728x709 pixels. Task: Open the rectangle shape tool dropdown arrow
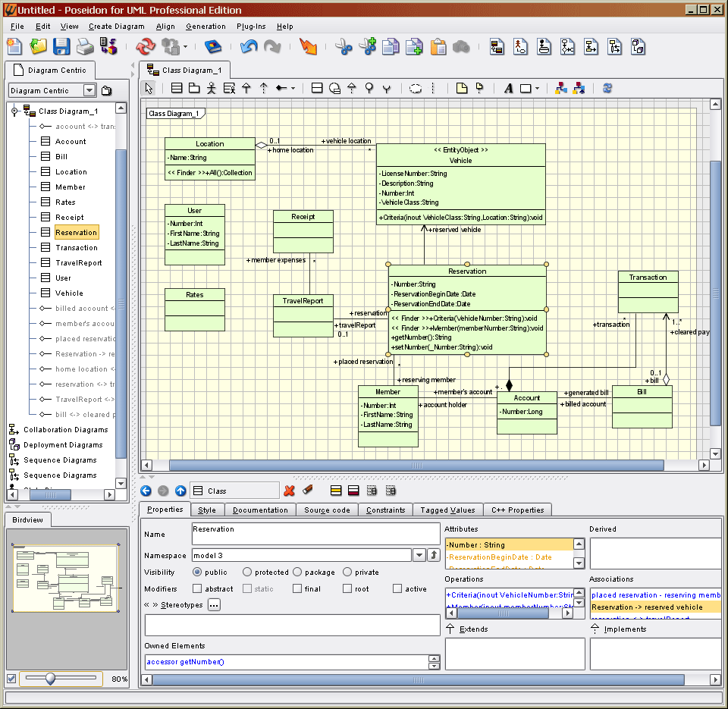[x=537, y=88]
